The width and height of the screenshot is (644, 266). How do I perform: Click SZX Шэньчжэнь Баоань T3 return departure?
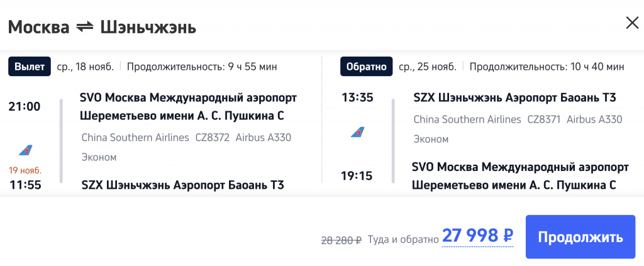515,97
